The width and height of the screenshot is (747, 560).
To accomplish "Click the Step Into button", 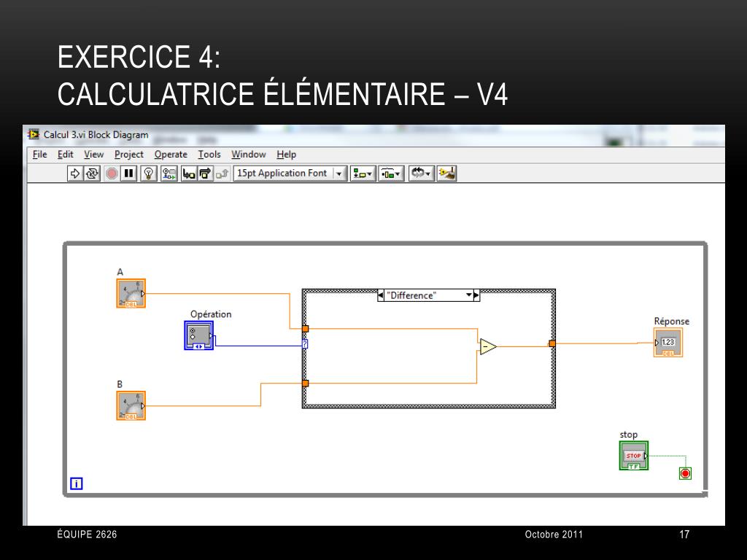I will (x=189, y=174).
